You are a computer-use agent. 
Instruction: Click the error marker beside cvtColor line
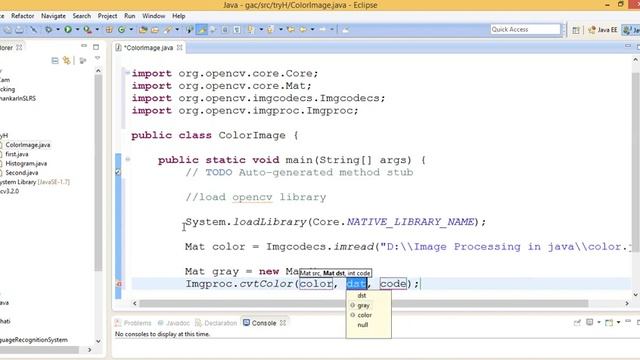[118, 284]
